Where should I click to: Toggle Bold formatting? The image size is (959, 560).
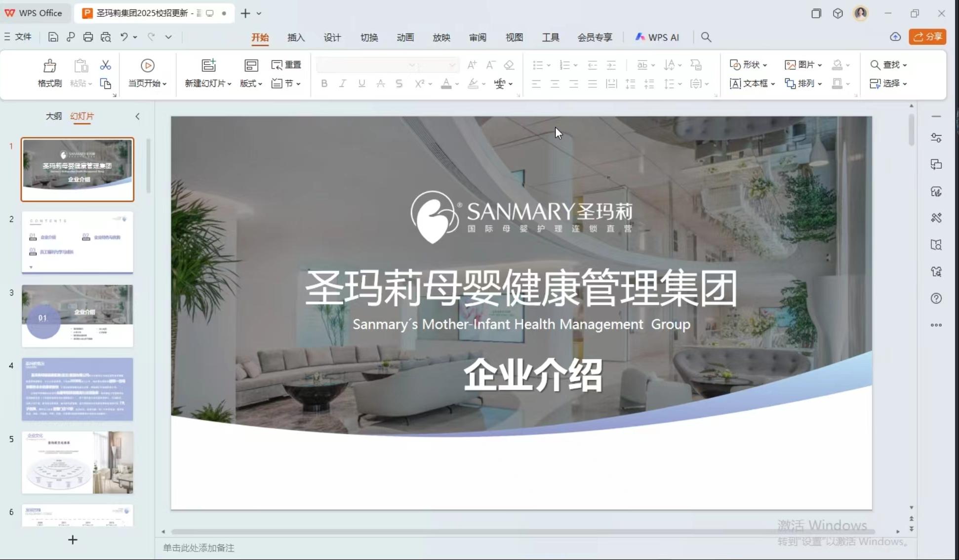click(x=324, y=83)
